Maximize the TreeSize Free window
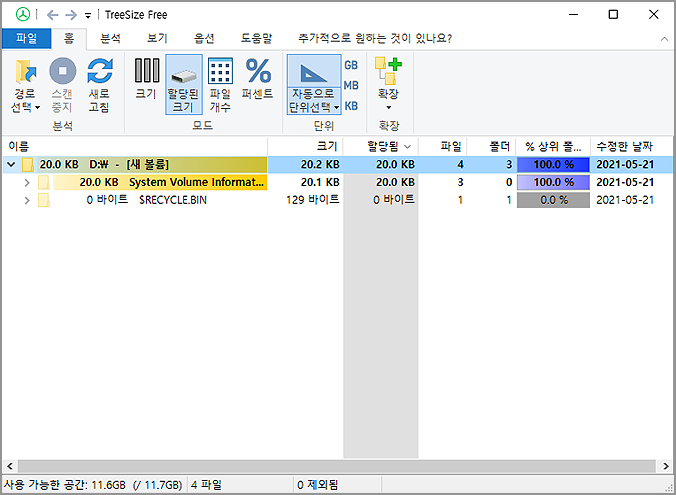 point(613,15)
